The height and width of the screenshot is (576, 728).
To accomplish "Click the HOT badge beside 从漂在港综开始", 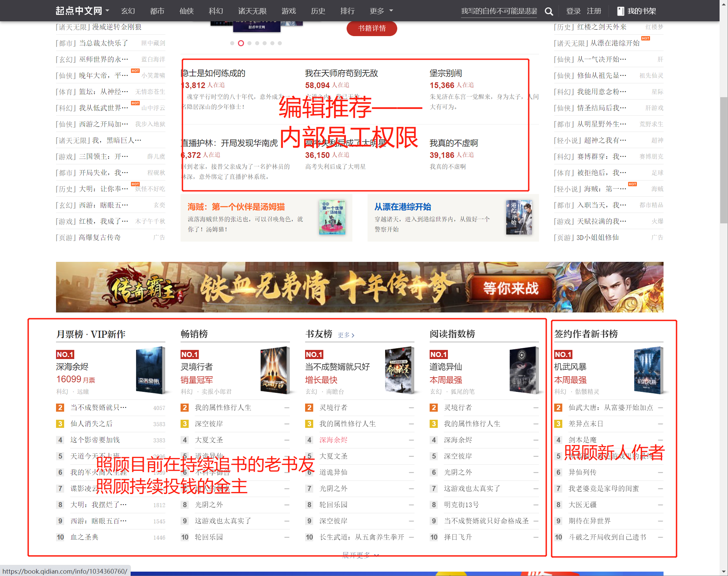I will click(646, 38).
